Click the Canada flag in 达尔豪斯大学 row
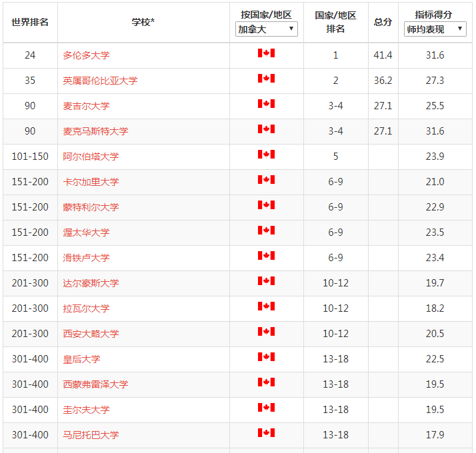The image size is (476, 453). point(266,281)
